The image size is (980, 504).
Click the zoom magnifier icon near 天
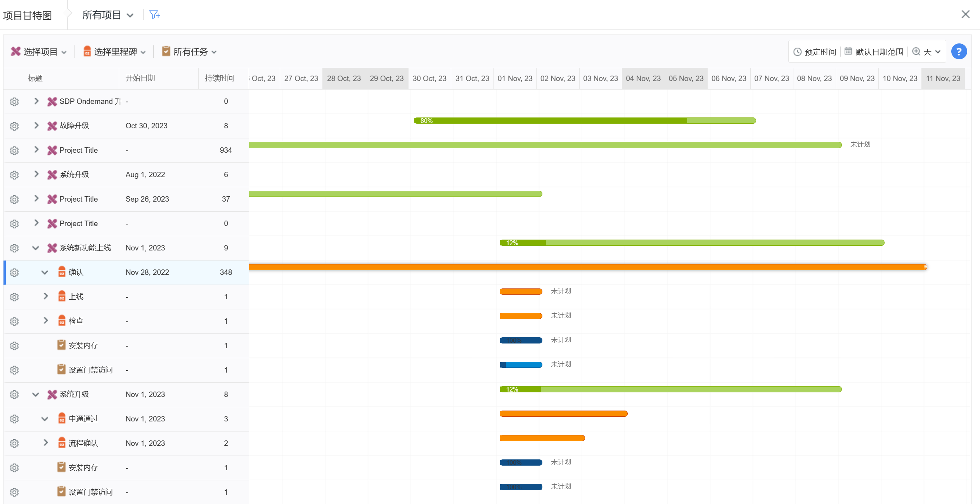pos(916,52)
